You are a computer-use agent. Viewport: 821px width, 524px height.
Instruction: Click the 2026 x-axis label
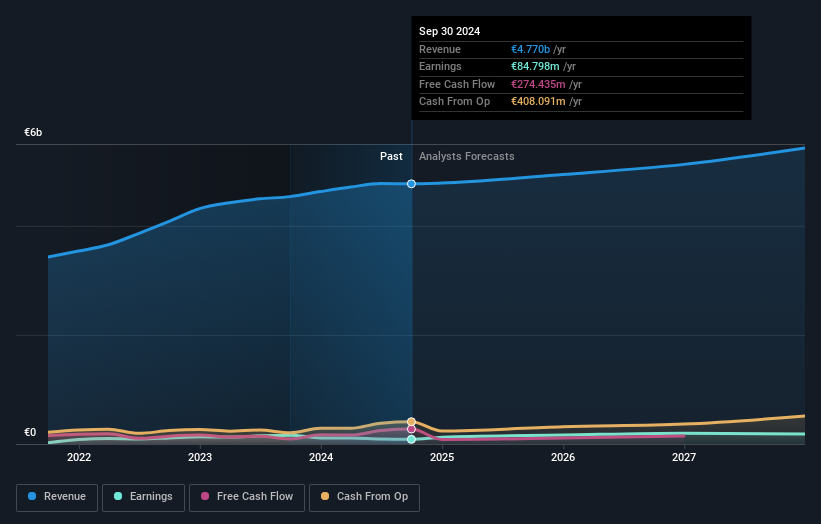[x=563, y=458]
